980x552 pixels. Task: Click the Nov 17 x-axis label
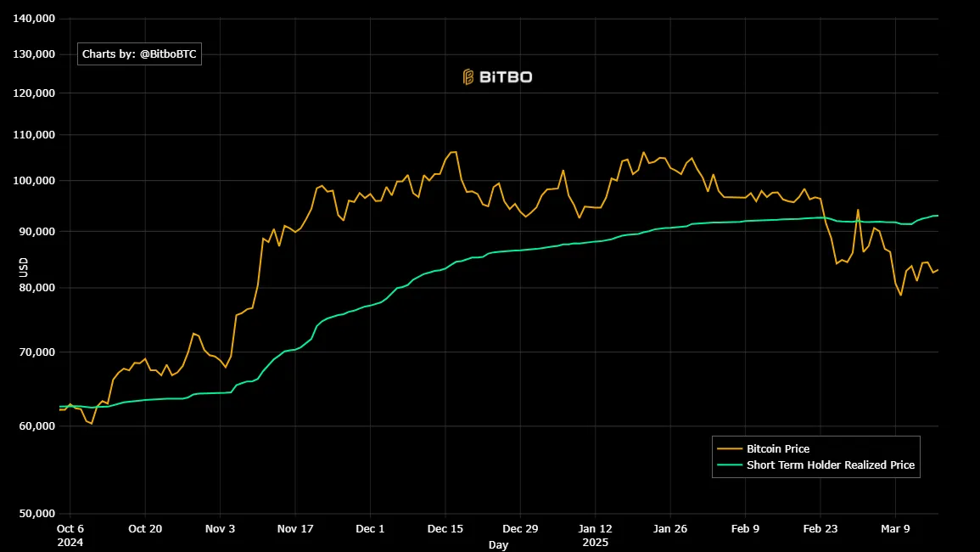295,528
